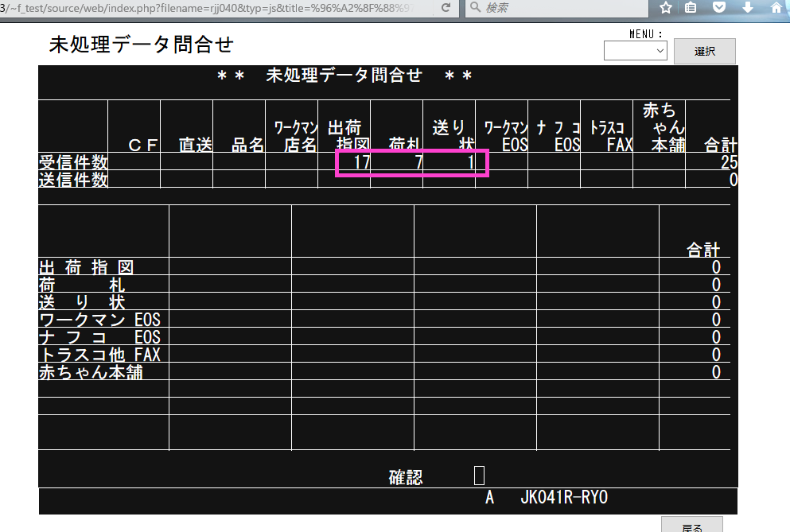Open the downloads arrow icon

pos(747,8)
